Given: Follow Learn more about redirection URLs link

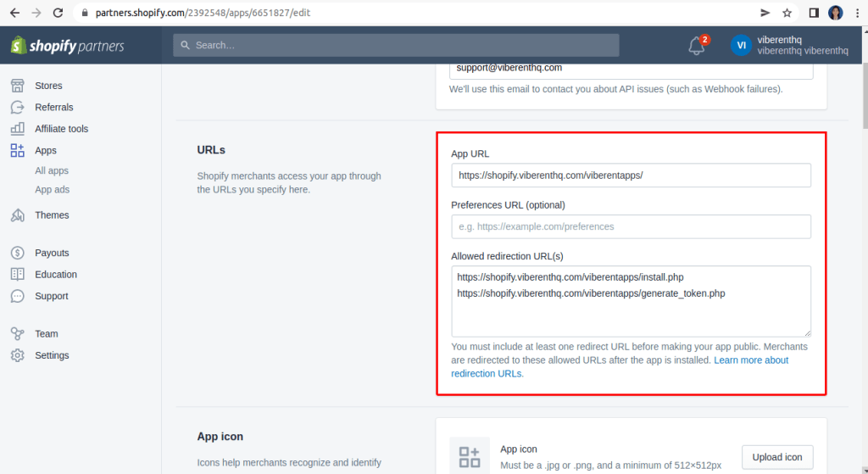Looking at the screenshot, I should coord(750,360).
